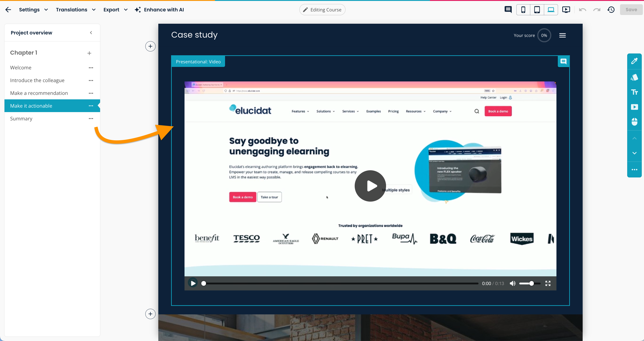Open the comments icon in top toolbar

coord(508,10)
